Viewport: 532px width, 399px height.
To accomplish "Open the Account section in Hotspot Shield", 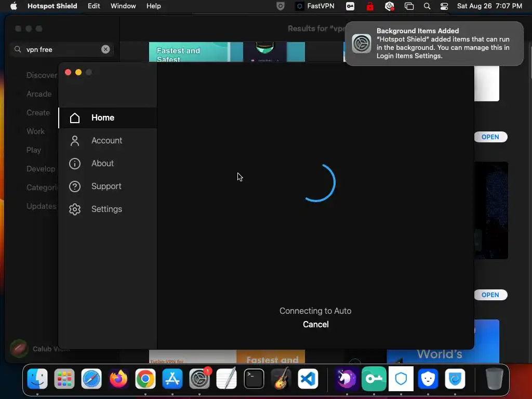I will [108, 140].
